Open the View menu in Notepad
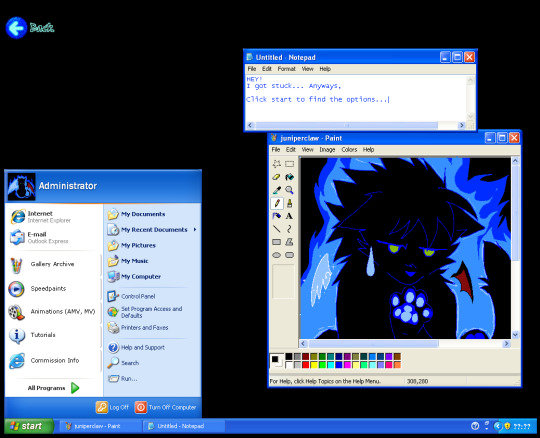 [308, 69]
